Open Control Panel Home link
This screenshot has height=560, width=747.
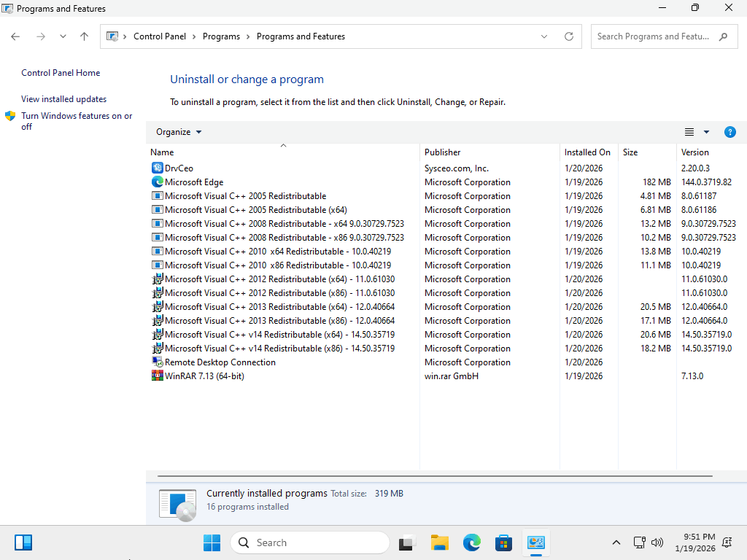point(61,73)
